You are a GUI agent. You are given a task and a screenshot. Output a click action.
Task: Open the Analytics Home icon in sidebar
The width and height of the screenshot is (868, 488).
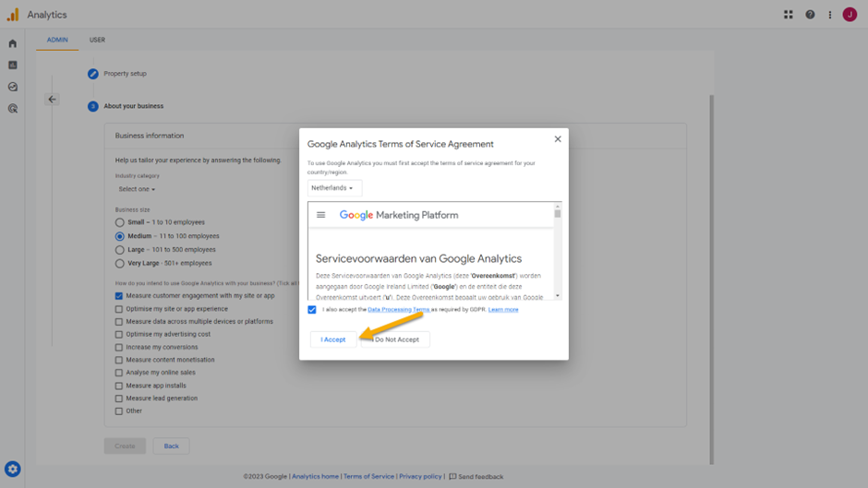point(12,43)
